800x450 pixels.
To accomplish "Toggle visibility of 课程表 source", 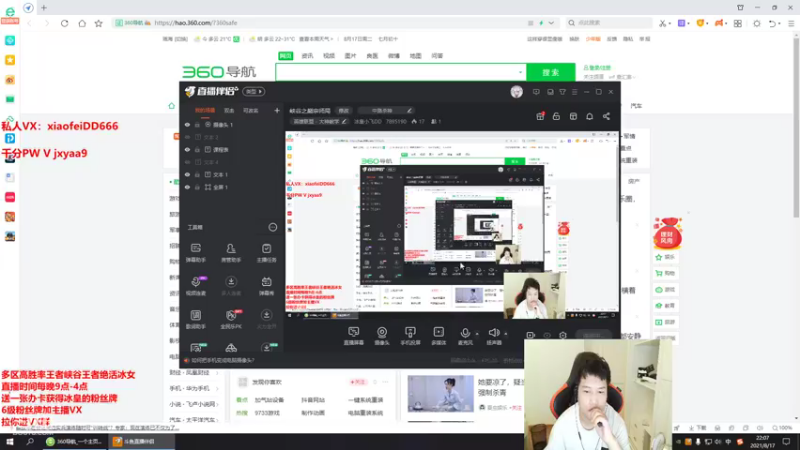I will [187, 149].
